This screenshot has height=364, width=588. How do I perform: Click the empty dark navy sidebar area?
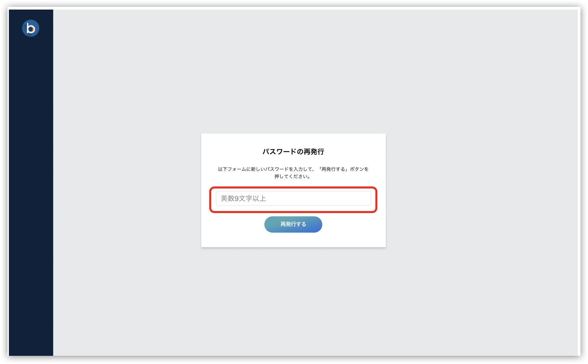(31, 205)
